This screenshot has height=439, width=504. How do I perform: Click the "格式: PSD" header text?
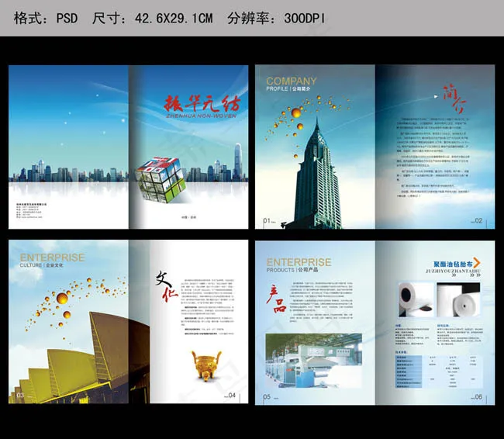pyautogui.click(x=46, y=19)
